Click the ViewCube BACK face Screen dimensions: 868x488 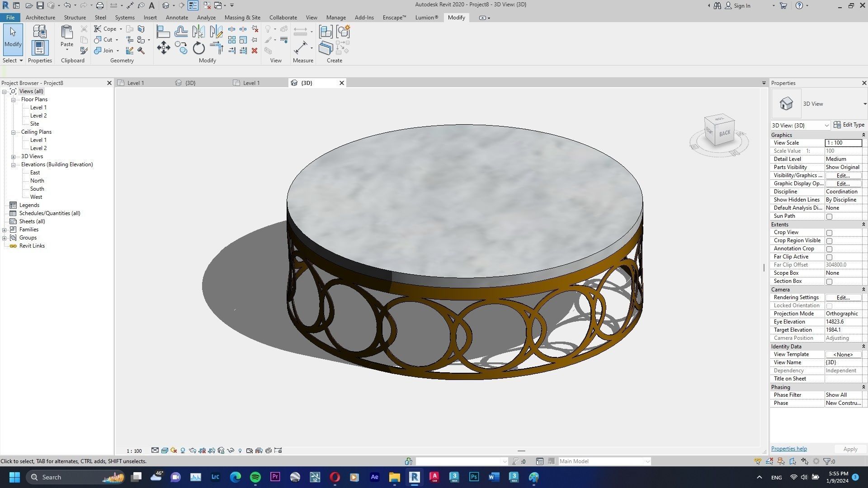point(725,133)
